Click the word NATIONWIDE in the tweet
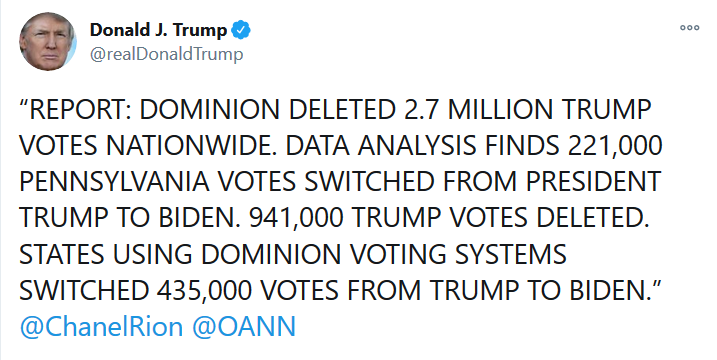The height and width of the screenshot is (360, 717). click(190, 146)
